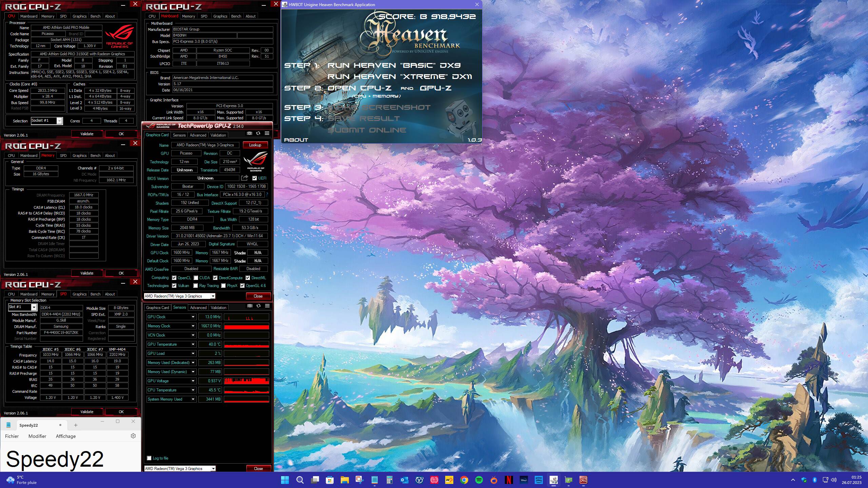Click OK in CPU-Z Memory window
Screen dimensions: 868x488
click(x=121, y=273)
